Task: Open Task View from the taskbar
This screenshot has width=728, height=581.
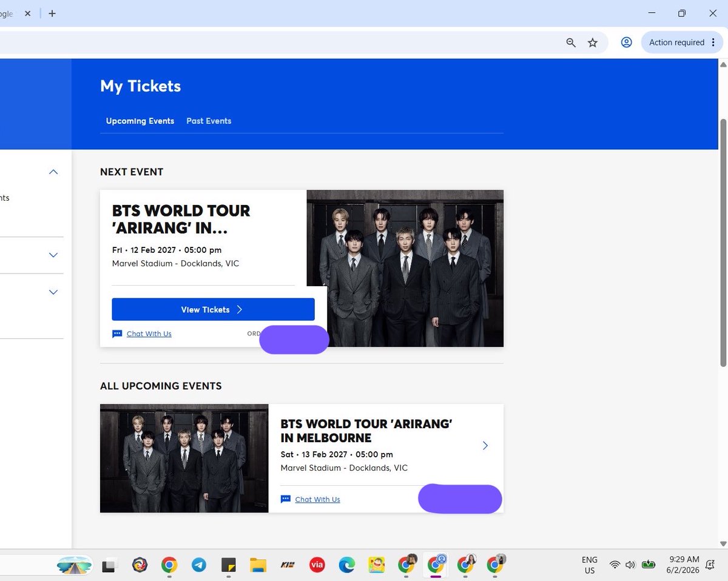Action: coord(109,565)
